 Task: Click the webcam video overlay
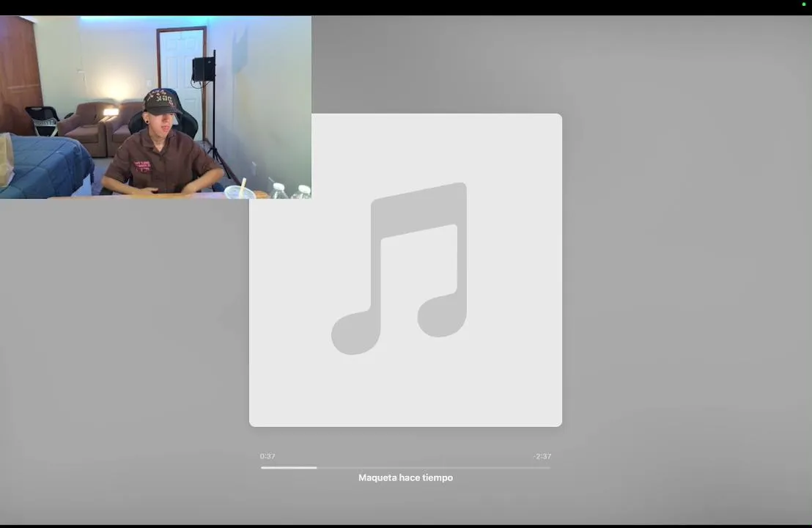tap(155, 107)
